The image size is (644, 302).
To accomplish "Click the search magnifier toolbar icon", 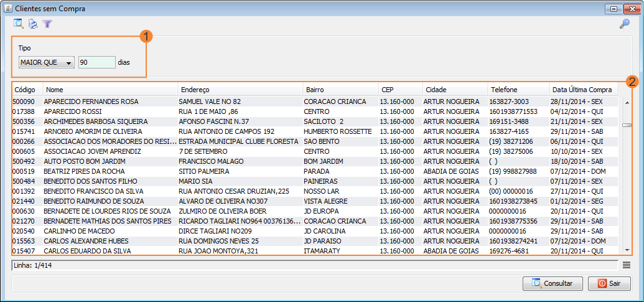I will [x=19, y=24].
